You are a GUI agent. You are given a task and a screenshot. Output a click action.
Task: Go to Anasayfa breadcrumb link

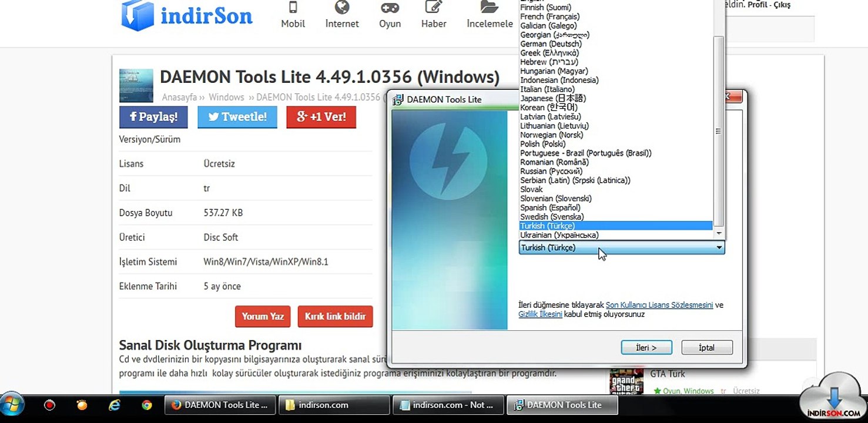tap(179, 97)
